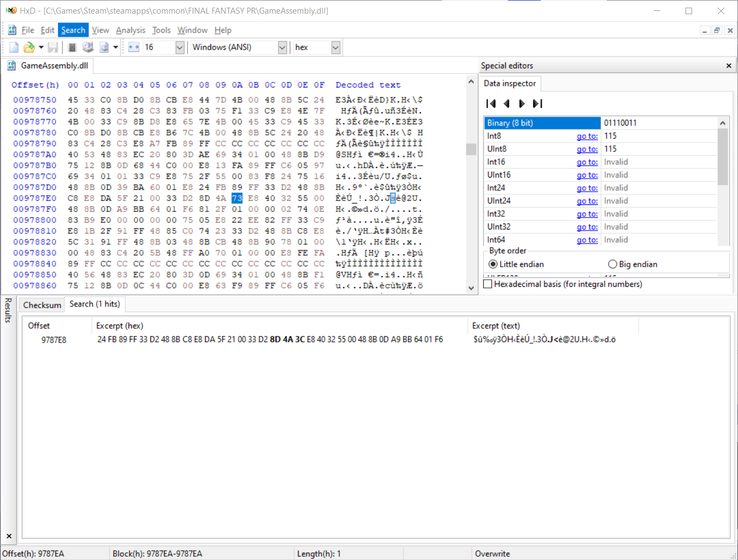The width and height of the screenshot is (738, 560).
Task: Open the hex offset base dropdown
Action: [x=336, y=48]
